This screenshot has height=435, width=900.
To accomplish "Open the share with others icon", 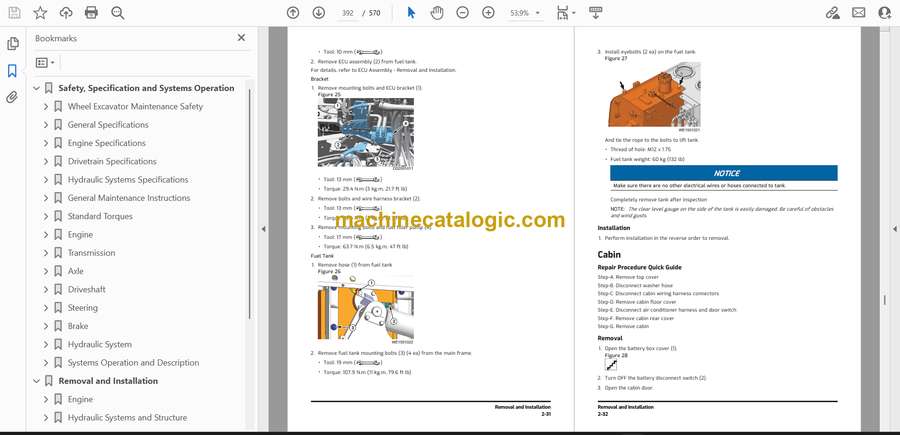I will (885, 13).
